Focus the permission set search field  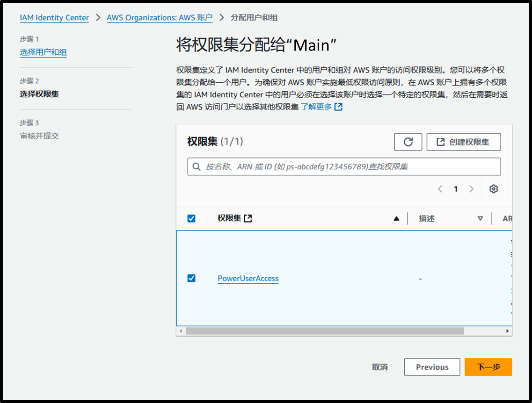(344, 166)
